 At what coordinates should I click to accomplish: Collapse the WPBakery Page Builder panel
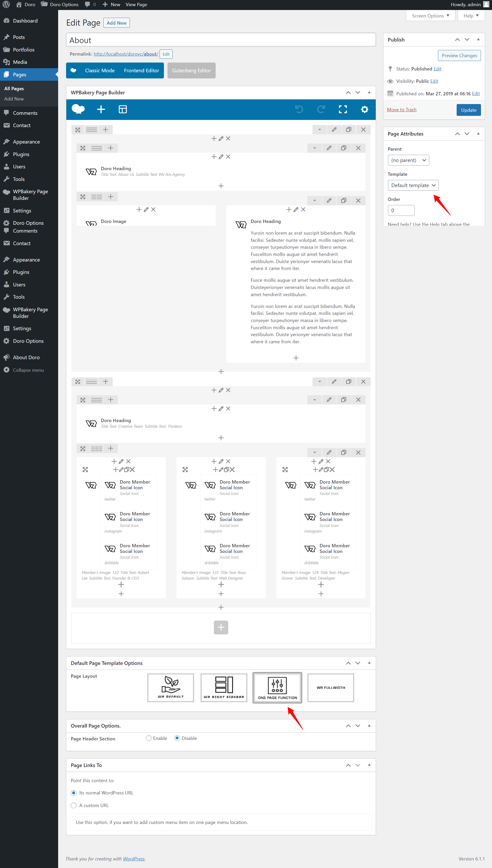coord(369,93)
